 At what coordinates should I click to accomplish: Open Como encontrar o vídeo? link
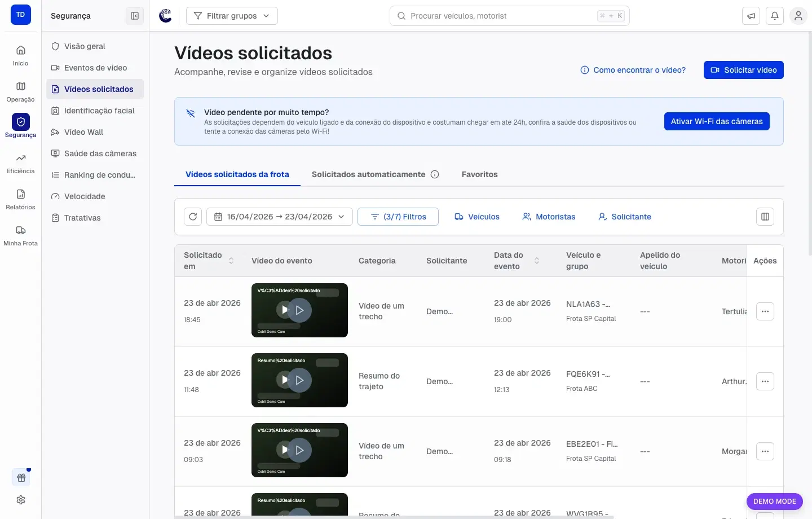633,70
